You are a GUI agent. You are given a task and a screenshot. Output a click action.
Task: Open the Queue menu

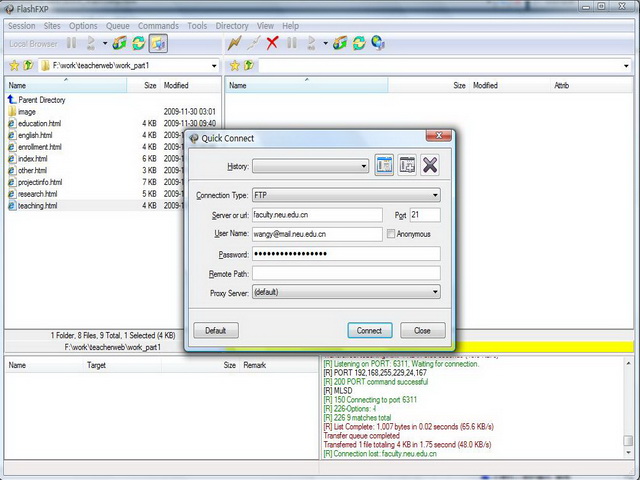tap(118, 26)
